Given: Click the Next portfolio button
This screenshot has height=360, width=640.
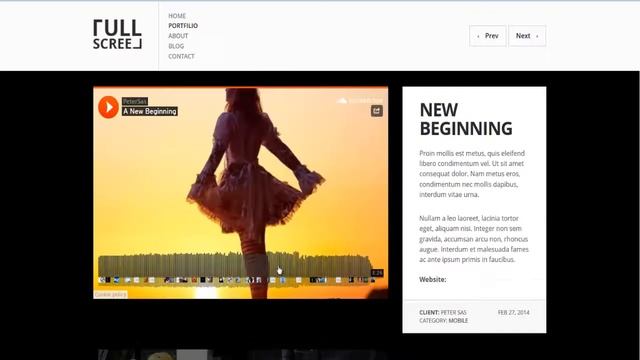Looking at the screenshot, I should [527, 36].
